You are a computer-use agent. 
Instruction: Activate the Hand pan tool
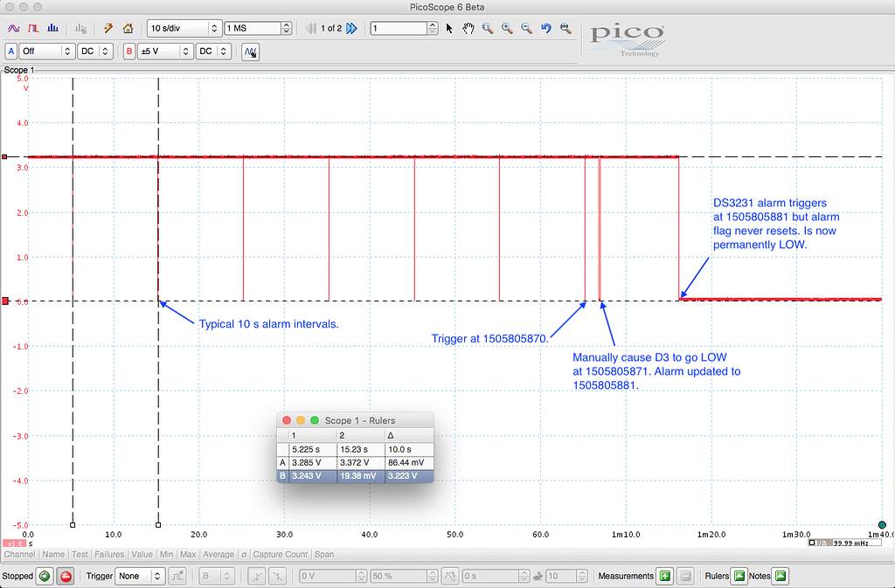click(x=468, y=28)
